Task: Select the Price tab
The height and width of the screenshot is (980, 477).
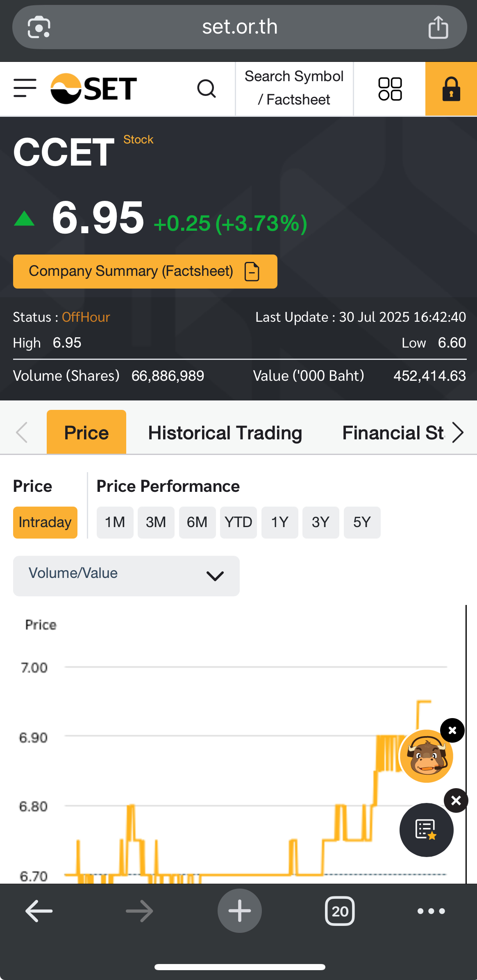Action: click(86, 433)
